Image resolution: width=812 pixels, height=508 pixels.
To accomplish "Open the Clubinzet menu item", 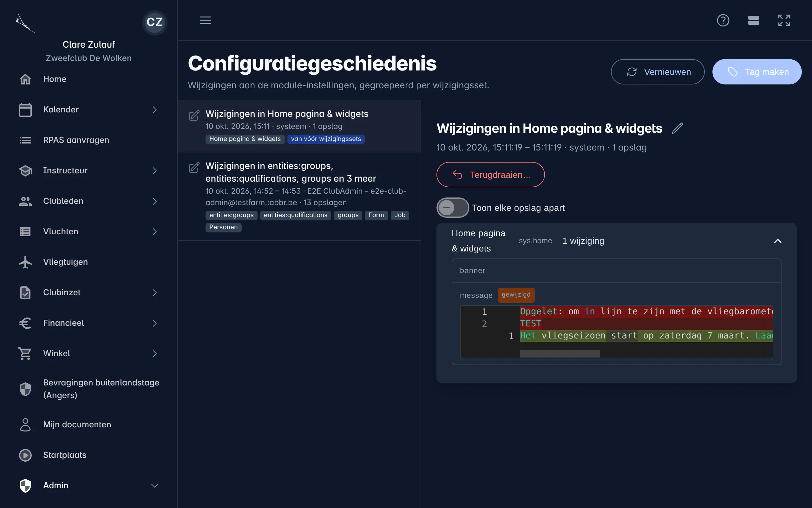I will click(88, 293).
